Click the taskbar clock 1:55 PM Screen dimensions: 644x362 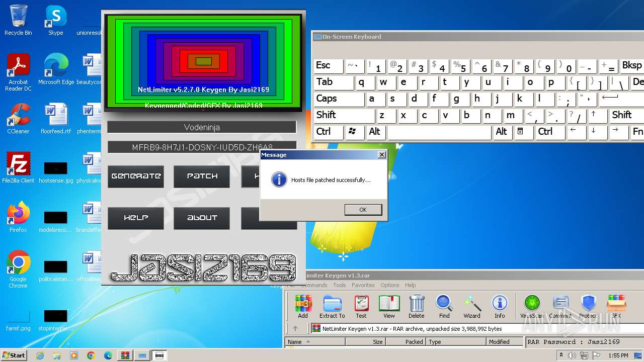coord(618,355)
